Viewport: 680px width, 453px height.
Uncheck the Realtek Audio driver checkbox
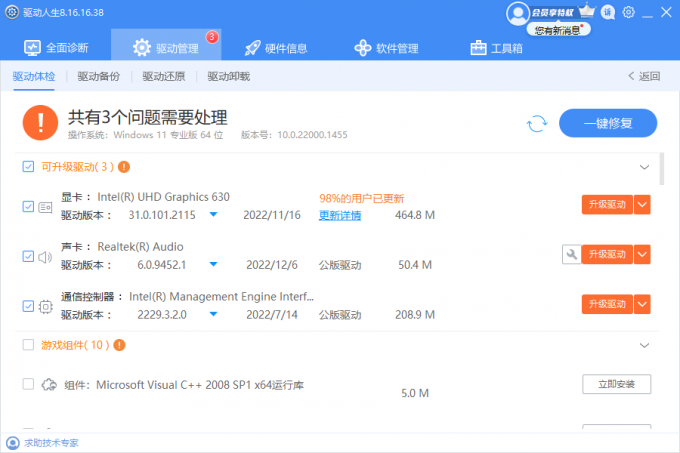click(x=28, y=256)
